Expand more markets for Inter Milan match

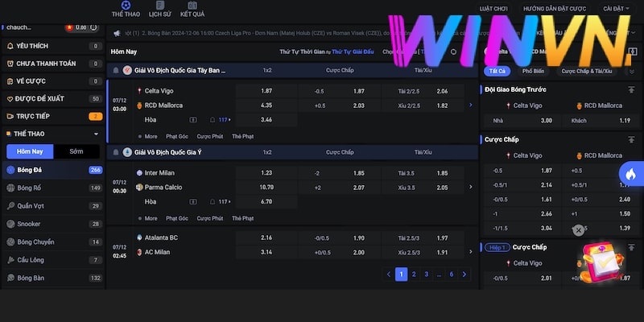(x=147, y=217)
